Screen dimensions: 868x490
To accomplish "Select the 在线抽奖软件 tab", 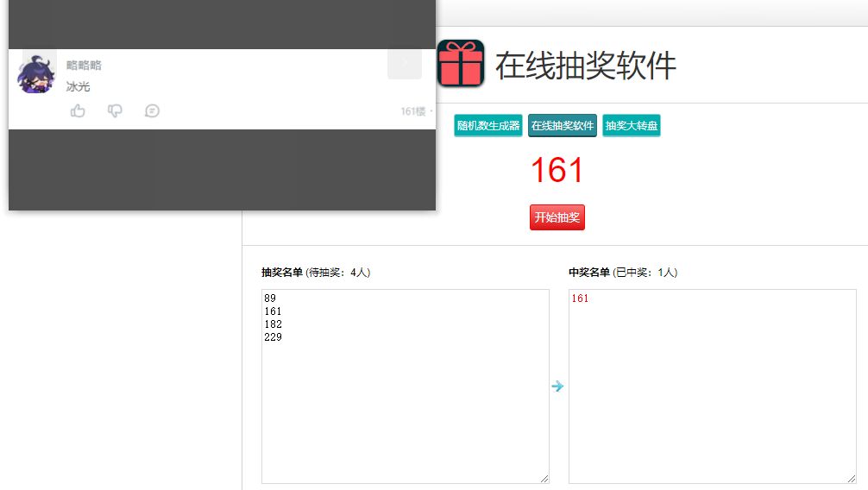I will (x=563, y=126).
